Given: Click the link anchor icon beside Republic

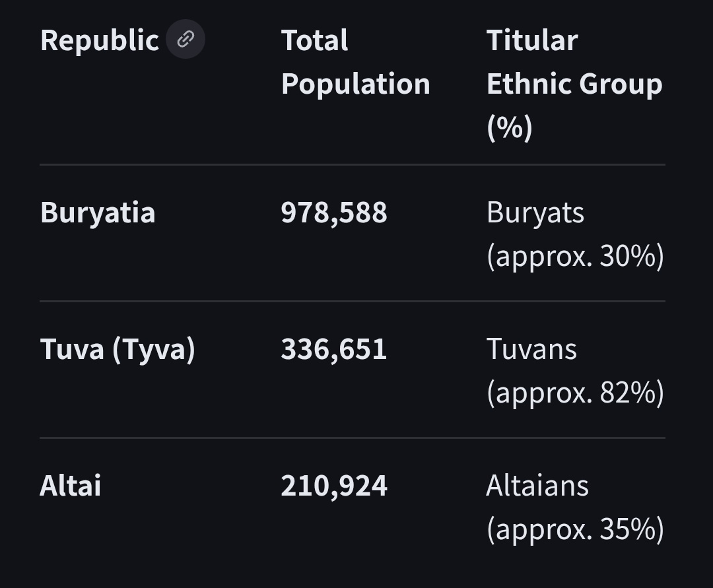Looking at the screenshot, I should point(186,39).
